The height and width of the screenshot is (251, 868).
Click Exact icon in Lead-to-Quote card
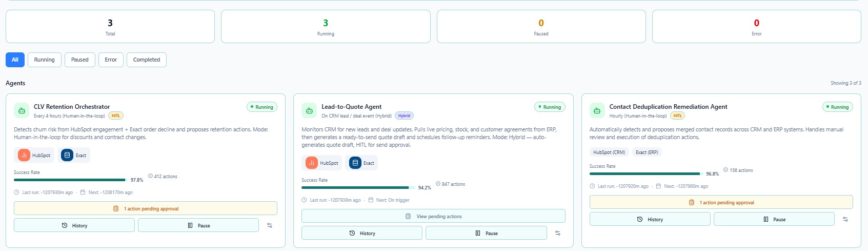[355, 163]
